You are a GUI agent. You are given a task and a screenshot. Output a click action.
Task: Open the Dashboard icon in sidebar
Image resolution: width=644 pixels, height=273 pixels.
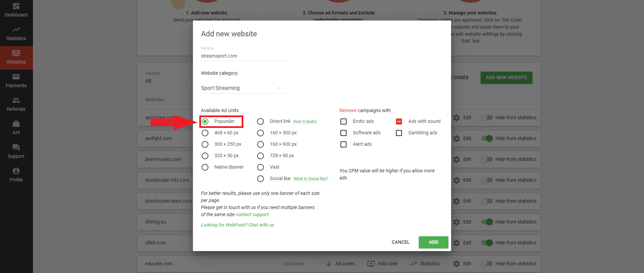click(16, 6)
